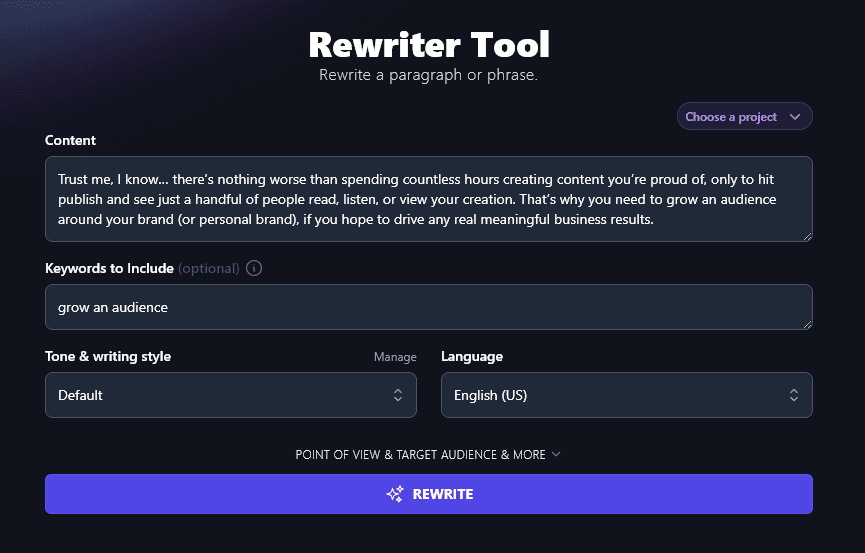Click the sparkle icon on the Rewrite button

pos(395,494)
